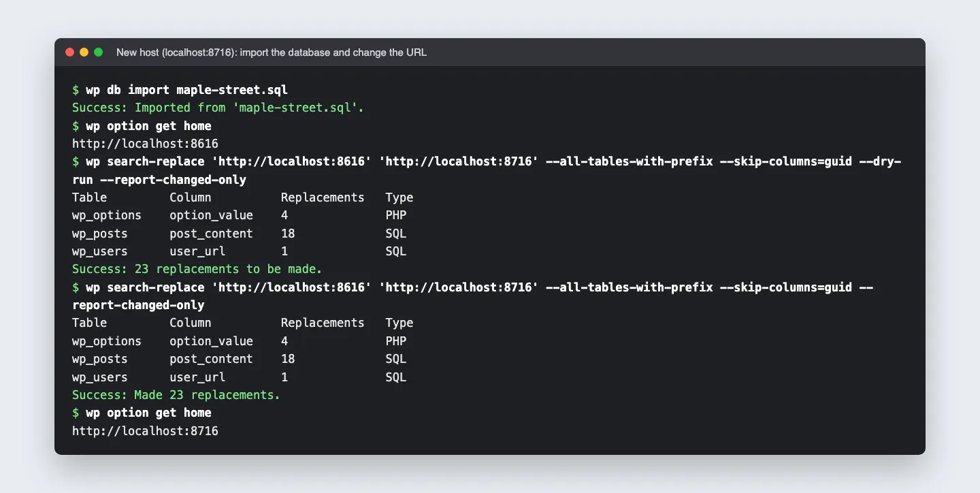980x493 pixels.
Task: Click "post_content" in the dry-run results table
Action: (x=211, y=234)
